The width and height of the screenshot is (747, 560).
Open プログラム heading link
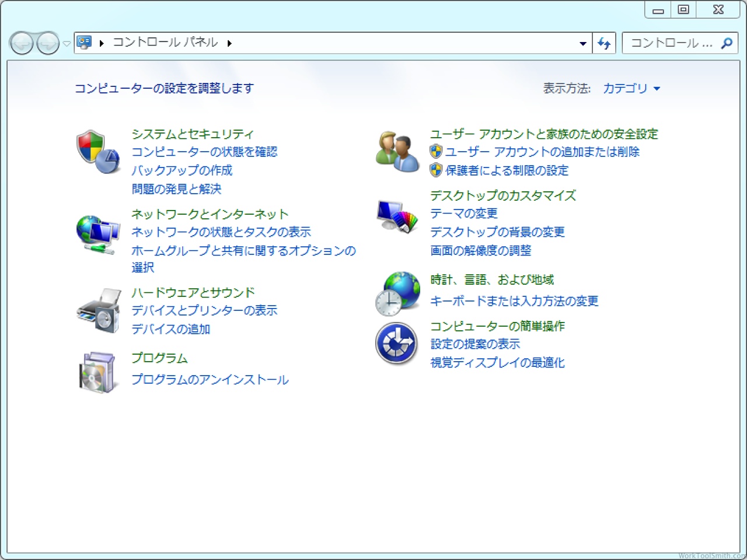point(160,358)
